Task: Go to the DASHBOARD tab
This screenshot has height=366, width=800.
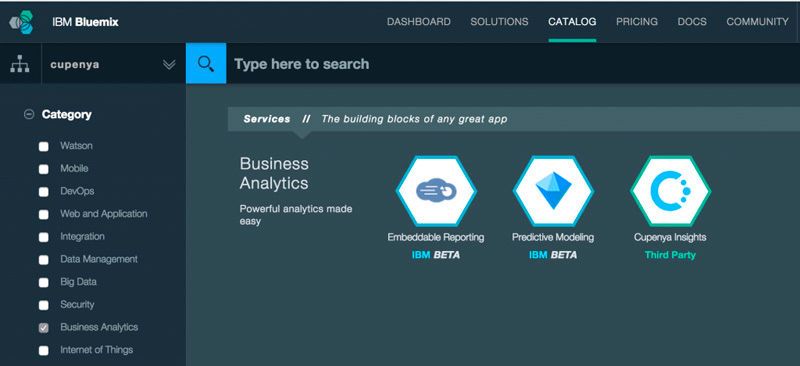Action: coord(418,22)
